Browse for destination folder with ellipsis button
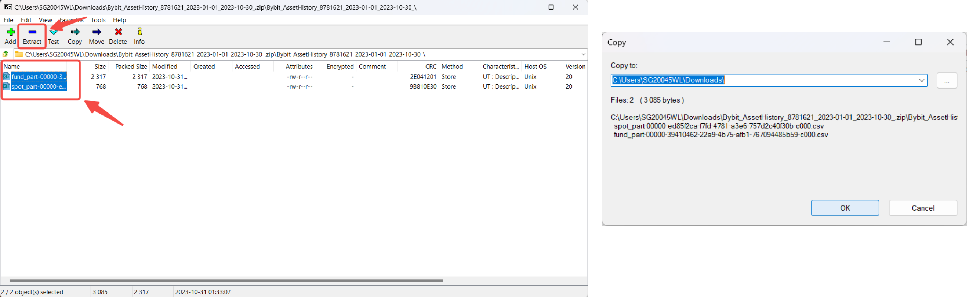The width and height of the screenshot is (980, 297). pos(946,80)
